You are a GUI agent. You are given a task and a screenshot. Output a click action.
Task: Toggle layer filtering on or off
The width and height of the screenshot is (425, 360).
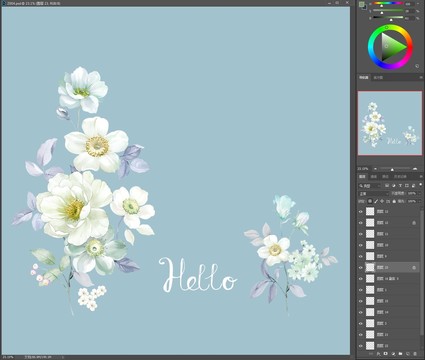click(421, 184)
